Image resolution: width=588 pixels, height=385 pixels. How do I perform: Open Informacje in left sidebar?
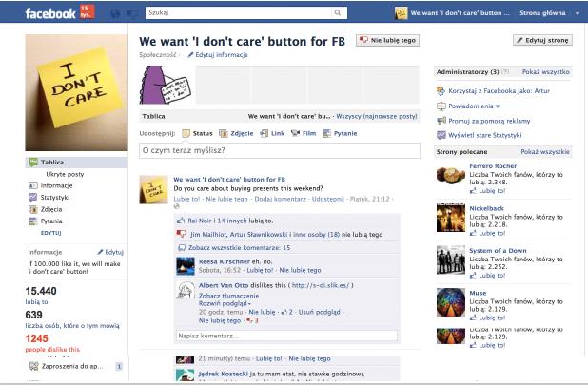tap(50, 185)
